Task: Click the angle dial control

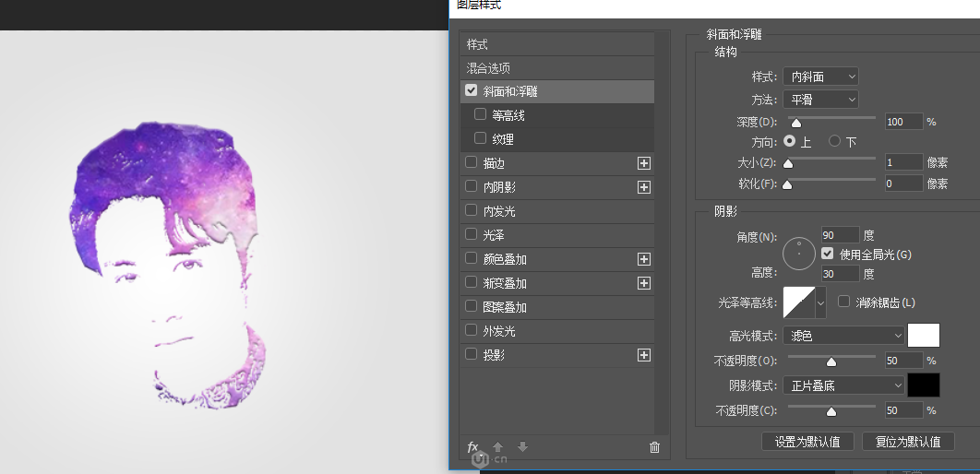Action: pyautogui.click(x=799, y=254)
